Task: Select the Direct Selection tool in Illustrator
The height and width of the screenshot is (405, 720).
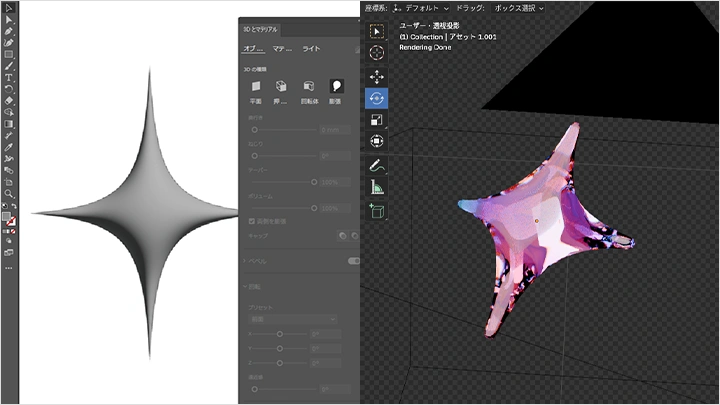Action: [9, 19]
